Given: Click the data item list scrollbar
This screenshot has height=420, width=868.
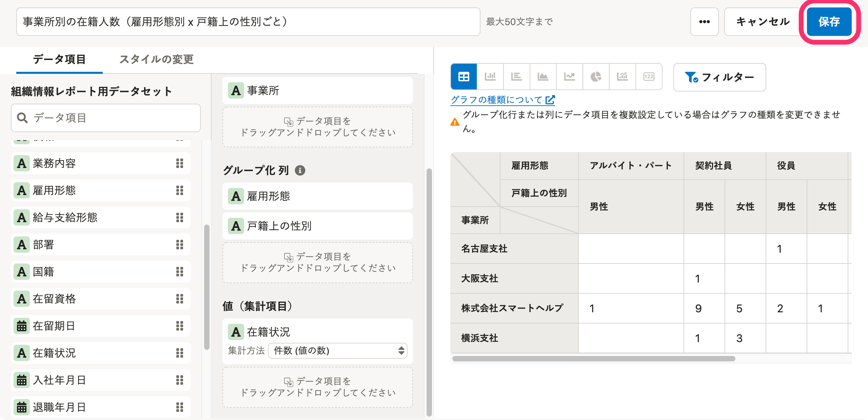Looking at the screenshot, I should tap(206, 287).
